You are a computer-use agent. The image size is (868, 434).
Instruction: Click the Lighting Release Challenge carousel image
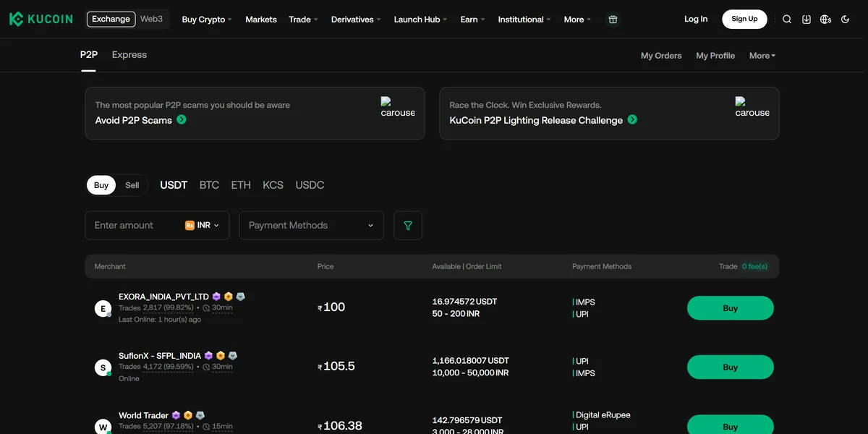[752, 108]
